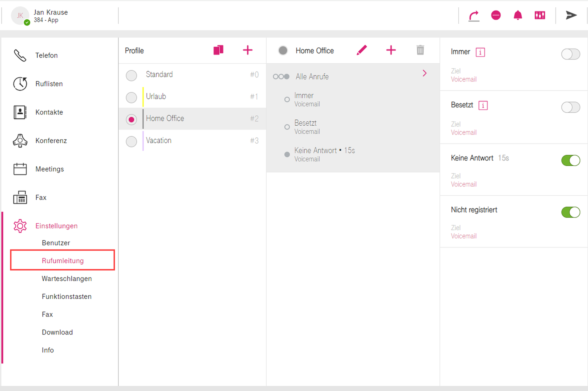Image resolution: width=588 pixels, height=391 pixels.
Task: Click Voicemail target under Immer
Action: pyautogui.click(x=464, y=79)
